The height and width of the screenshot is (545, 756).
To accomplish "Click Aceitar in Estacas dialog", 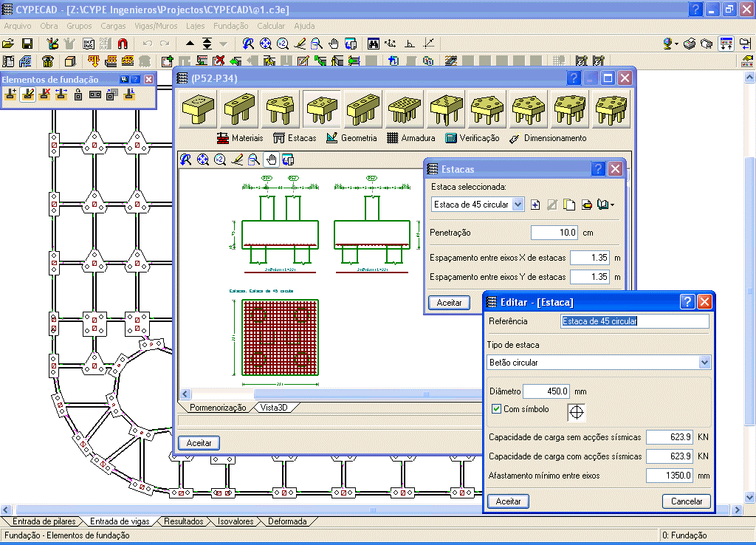I will [x=450, y=302].
